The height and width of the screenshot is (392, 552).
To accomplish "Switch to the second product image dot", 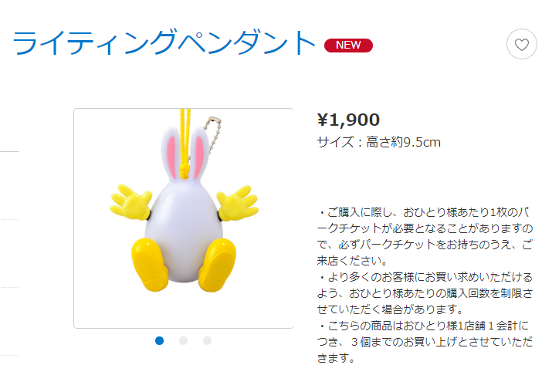I will [x=184, y=340].
